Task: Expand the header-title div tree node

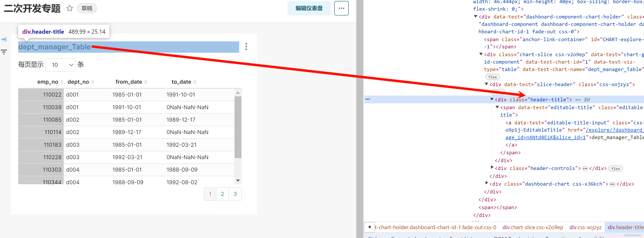Action: [x=492, y=99]
